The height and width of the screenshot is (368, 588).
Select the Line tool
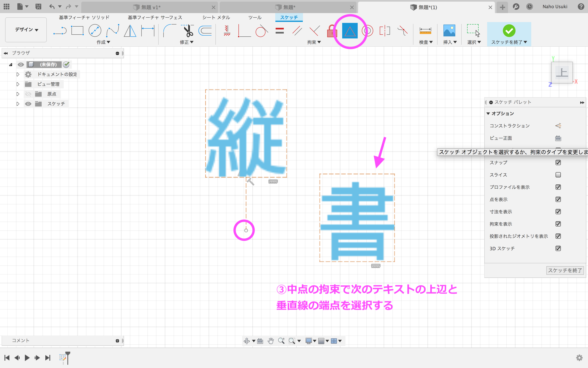pos(60,31)
